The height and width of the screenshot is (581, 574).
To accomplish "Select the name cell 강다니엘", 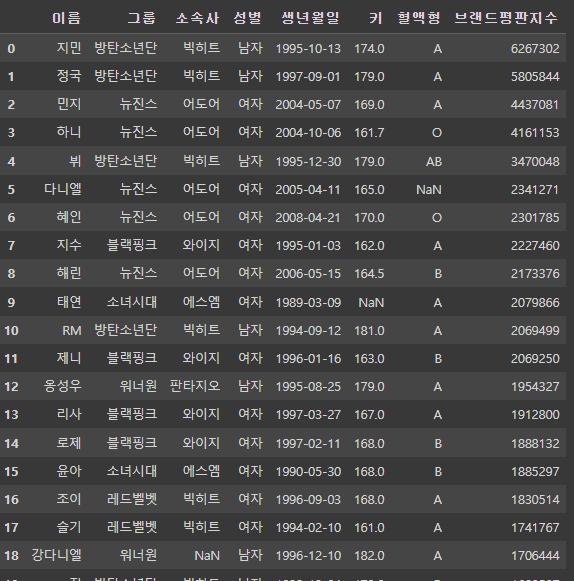I will [56, 555].
